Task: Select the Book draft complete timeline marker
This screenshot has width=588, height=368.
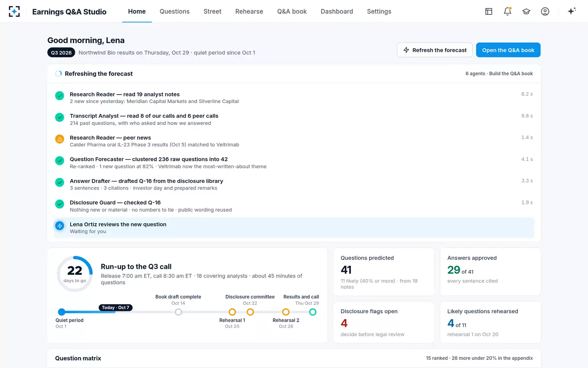Action: point(178,312)
